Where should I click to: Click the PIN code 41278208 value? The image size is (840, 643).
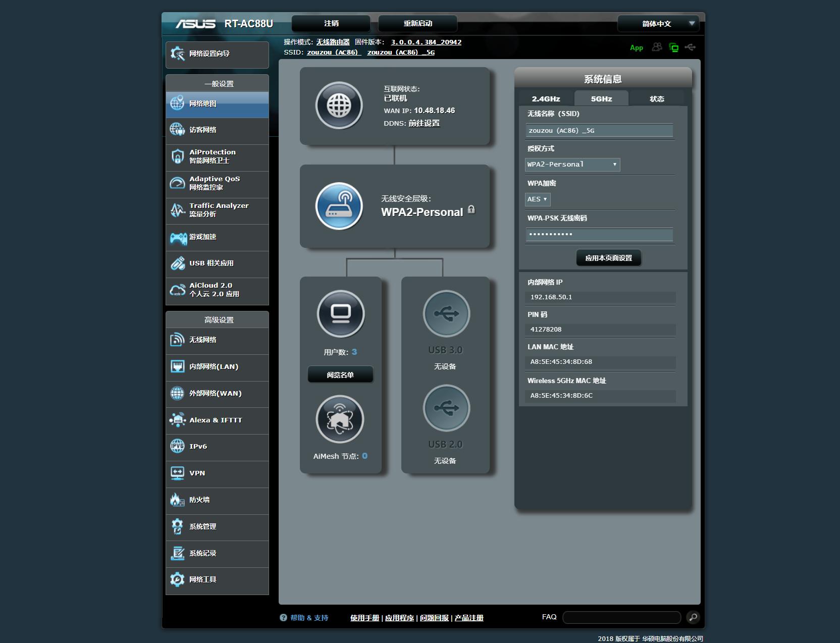pos(546,330)
